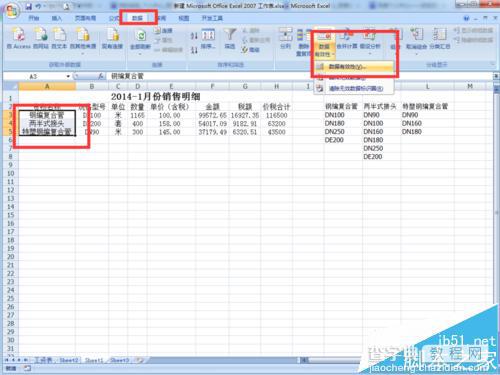Click cell showing quantity 1165
Image resolution: width=500 pixels, height=375 pixels.
pyautogui.click(x=137, y=115)
